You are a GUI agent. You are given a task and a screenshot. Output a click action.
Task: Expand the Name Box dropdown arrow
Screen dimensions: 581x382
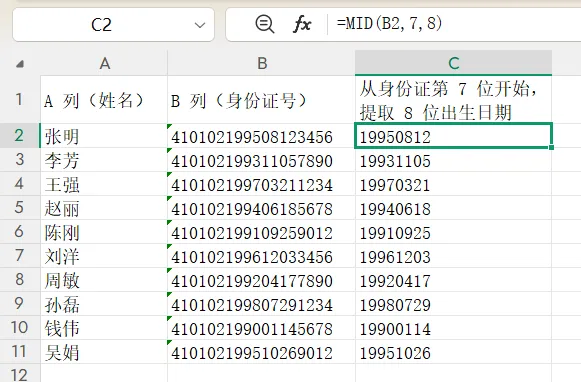coord(200,25)
